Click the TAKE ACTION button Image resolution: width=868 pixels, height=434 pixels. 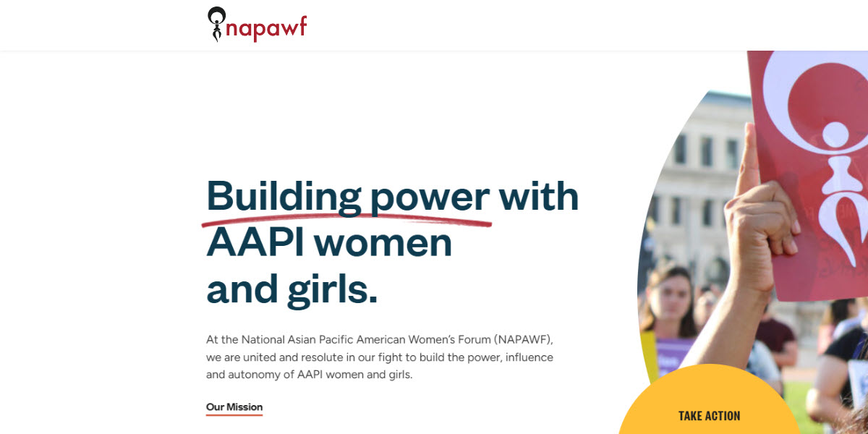tap(709, 415)
